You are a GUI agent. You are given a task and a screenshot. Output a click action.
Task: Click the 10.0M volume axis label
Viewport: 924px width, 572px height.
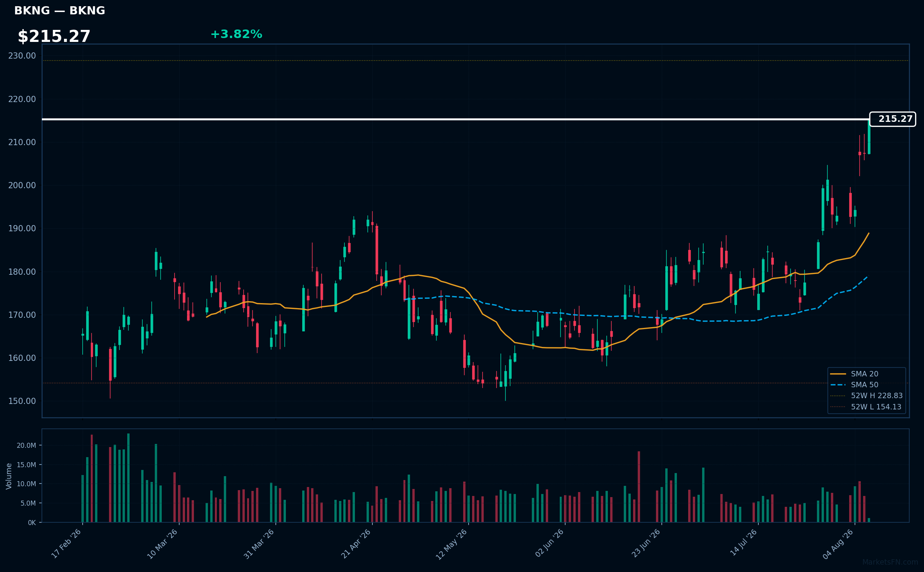click(x=26, y=484)
